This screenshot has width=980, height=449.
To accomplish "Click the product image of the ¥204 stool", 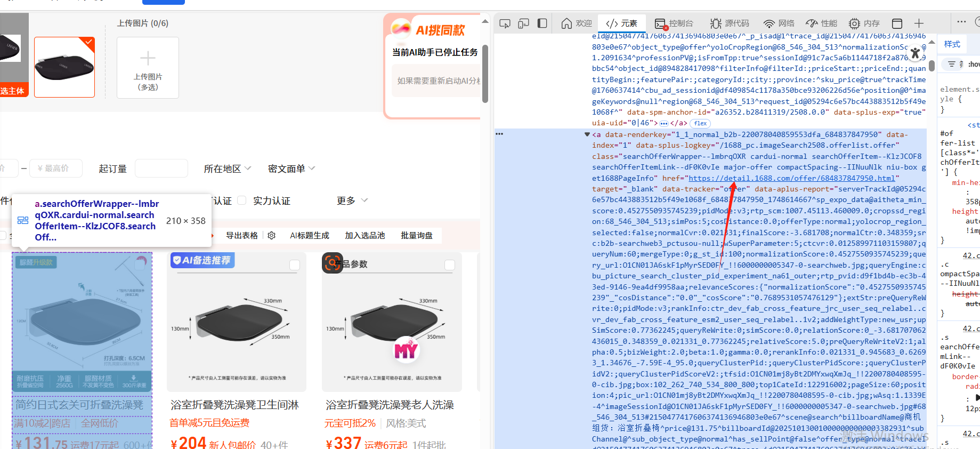I will point(237,322).
